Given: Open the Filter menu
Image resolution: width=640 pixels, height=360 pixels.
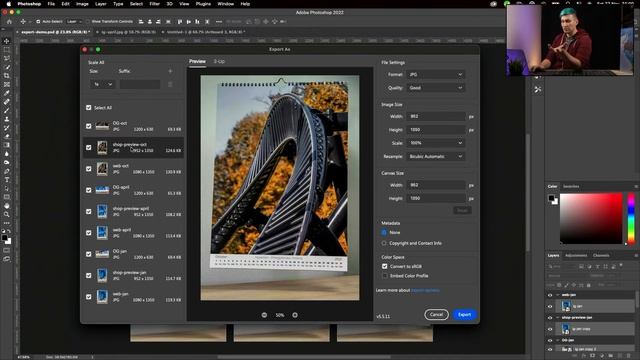Looking at the screenshot, I should [154, 4].
